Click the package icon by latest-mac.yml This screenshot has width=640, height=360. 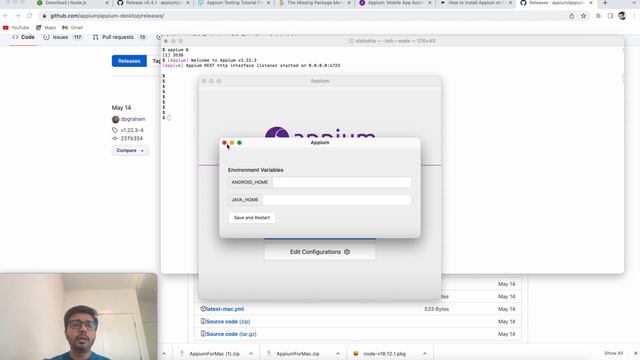pos(203,309)
